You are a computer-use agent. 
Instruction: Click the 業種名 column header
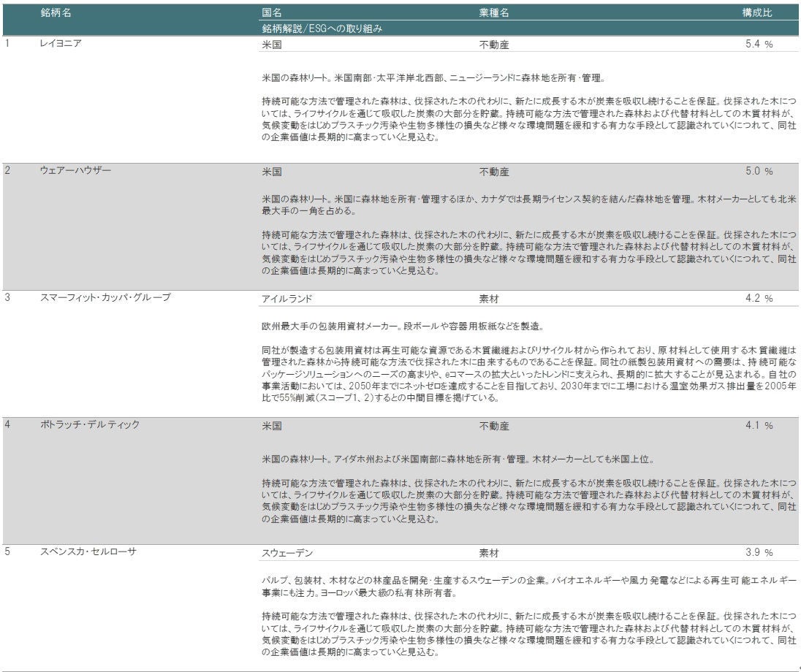(494, 13)
